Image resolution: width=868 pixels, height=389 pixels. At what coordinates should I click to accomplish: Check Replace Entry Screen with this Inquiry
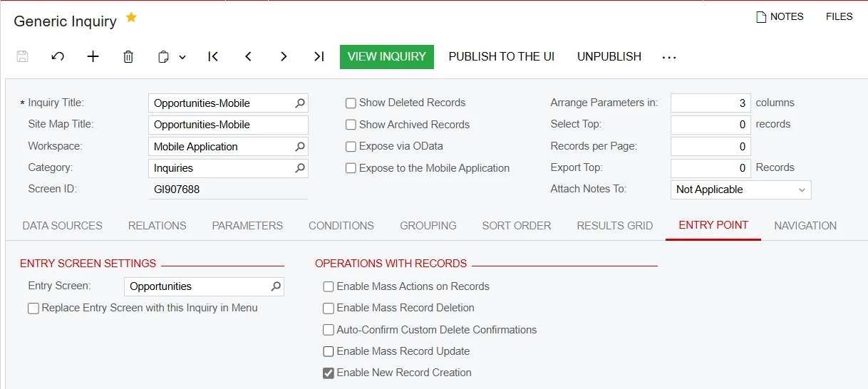33,308
